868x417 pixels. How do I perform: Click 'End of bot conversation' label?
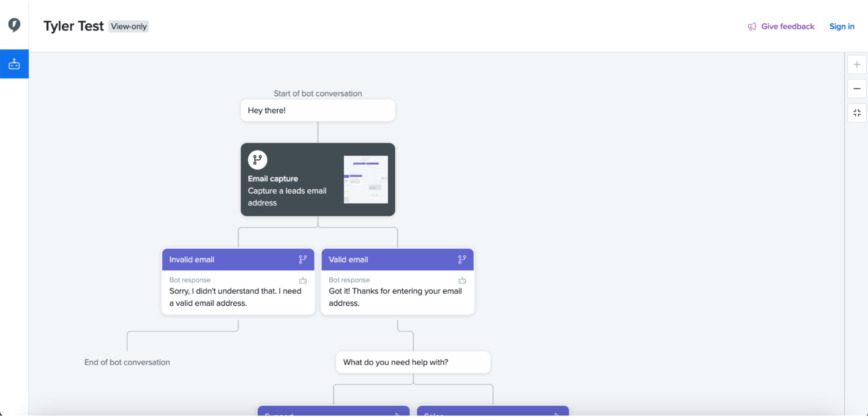127,362
